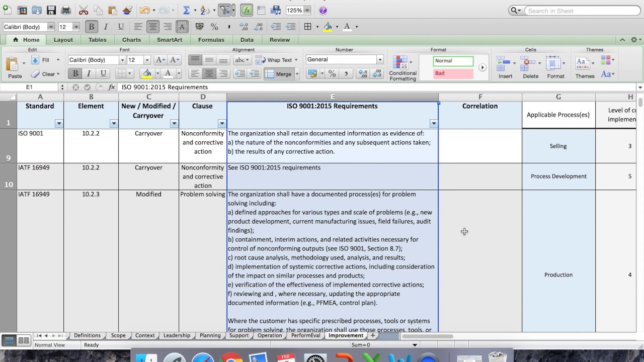Sort data with the A-Z sort icon
644x362 pixels.
point(205,10)
